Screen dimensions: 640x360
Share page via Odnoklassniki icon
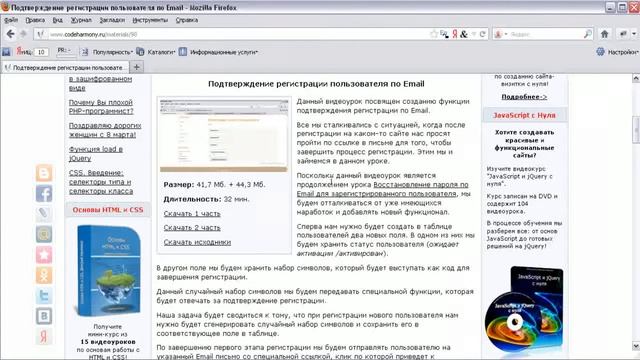pos(44,275)
